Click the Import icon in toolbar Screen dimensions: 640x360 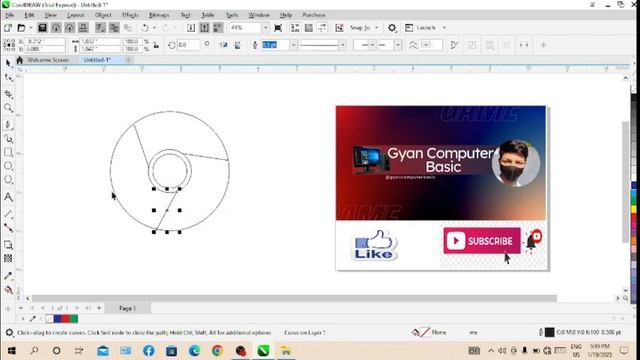tap(191, 28)
